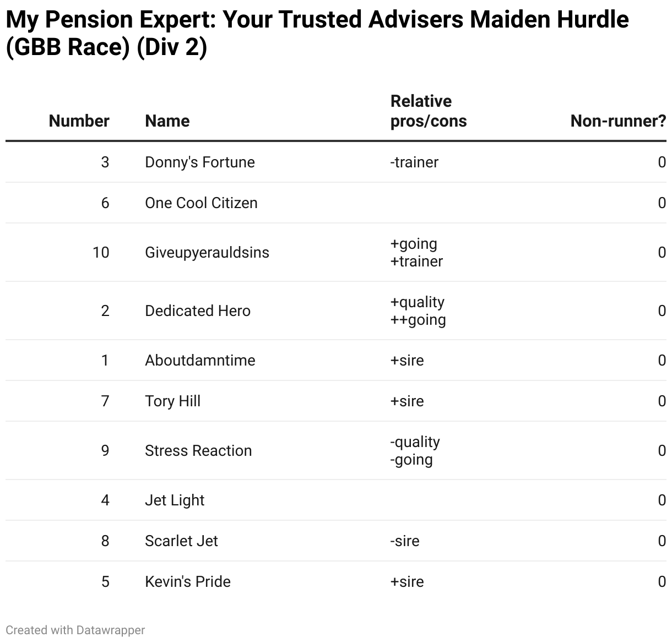672x643 pixels.
Task: Select the One Cool Citizen row
Action: pyautogui.click(x=336, y=203)
